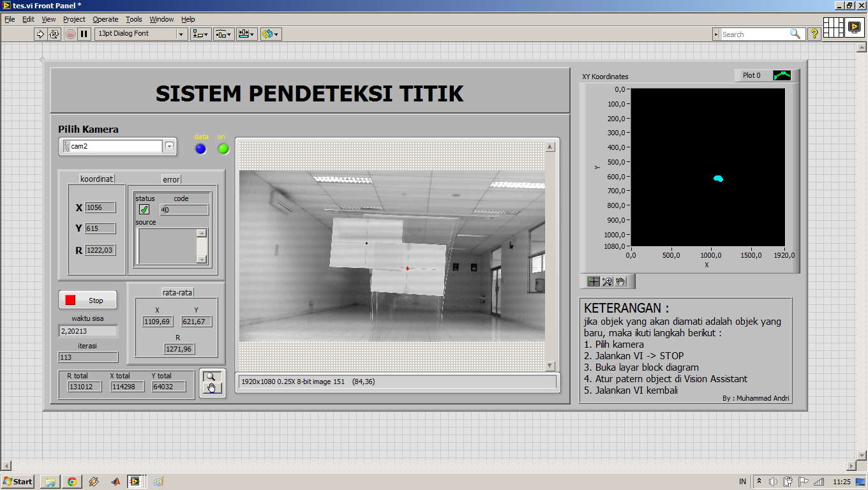Open the Resize Objects tool menu
The height and width of the screenshot is (490, 868).
(x=246, y=34)
